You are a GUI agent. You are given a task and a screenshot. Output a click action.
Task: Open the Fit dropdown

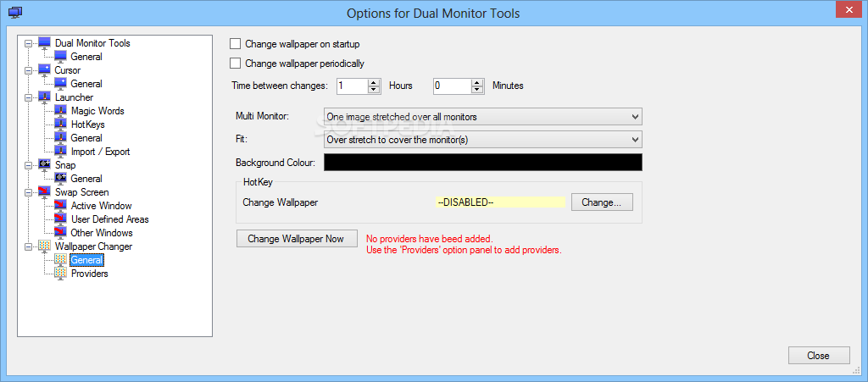point(482,139)
